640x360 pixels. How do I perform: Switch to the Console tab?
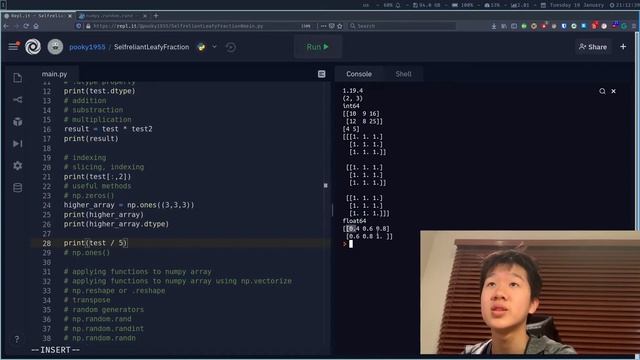[359, 74]
